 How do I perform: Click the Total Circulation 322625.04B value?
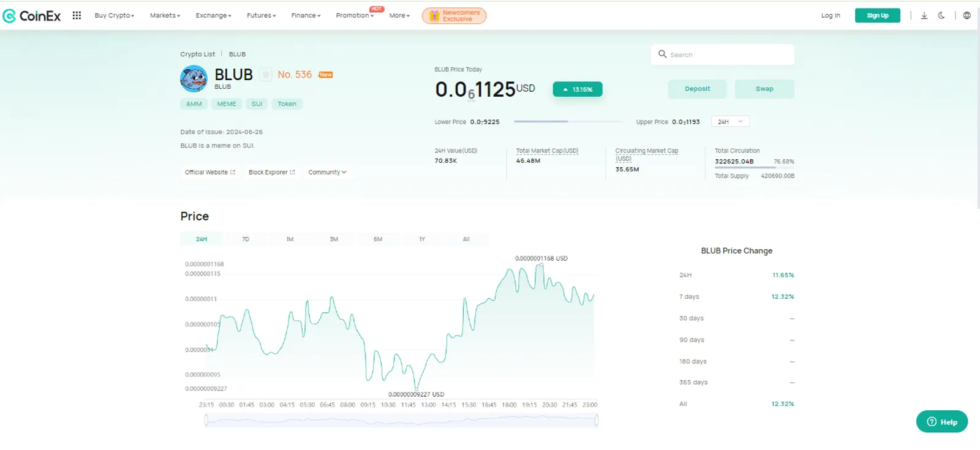pyautogui.click(x=734, y=162)
